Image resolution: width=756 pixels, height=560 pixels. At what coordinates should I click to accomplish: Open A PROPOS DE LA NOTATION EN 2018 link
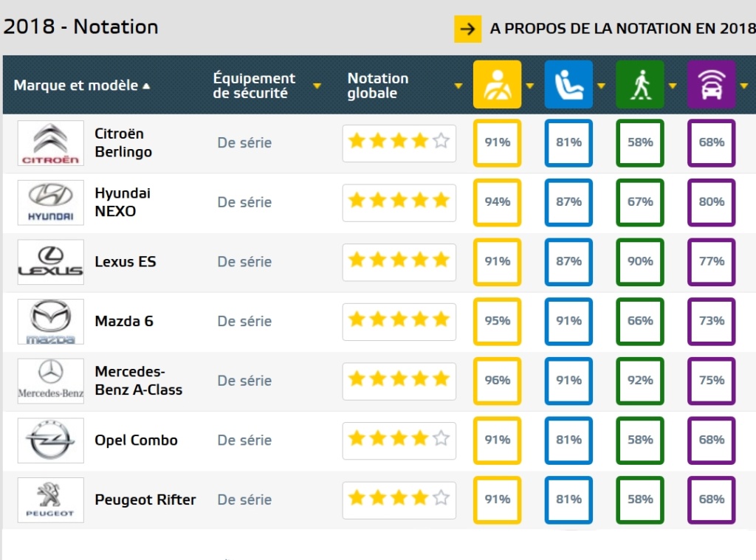(x=622, y=30)
